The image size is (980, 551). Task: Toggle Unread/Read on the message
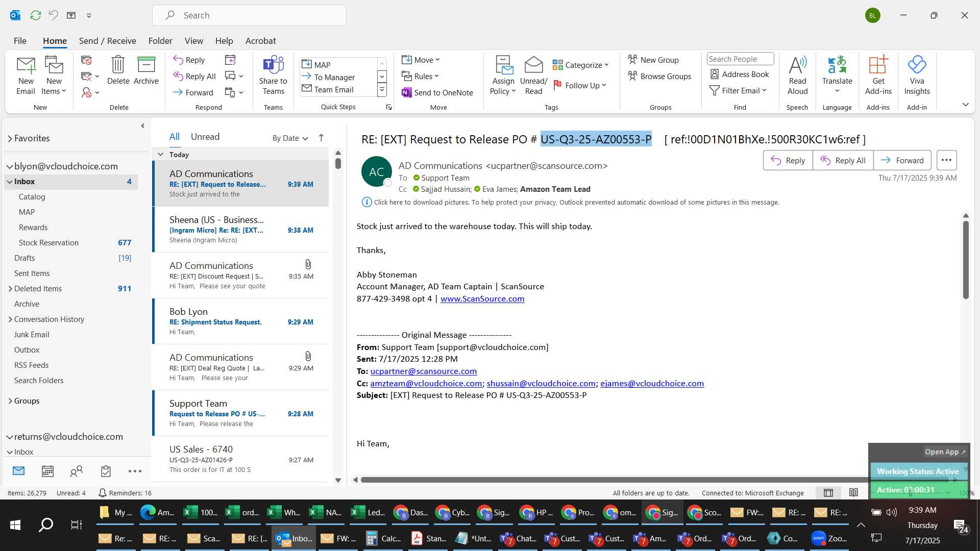click(533, 76)
